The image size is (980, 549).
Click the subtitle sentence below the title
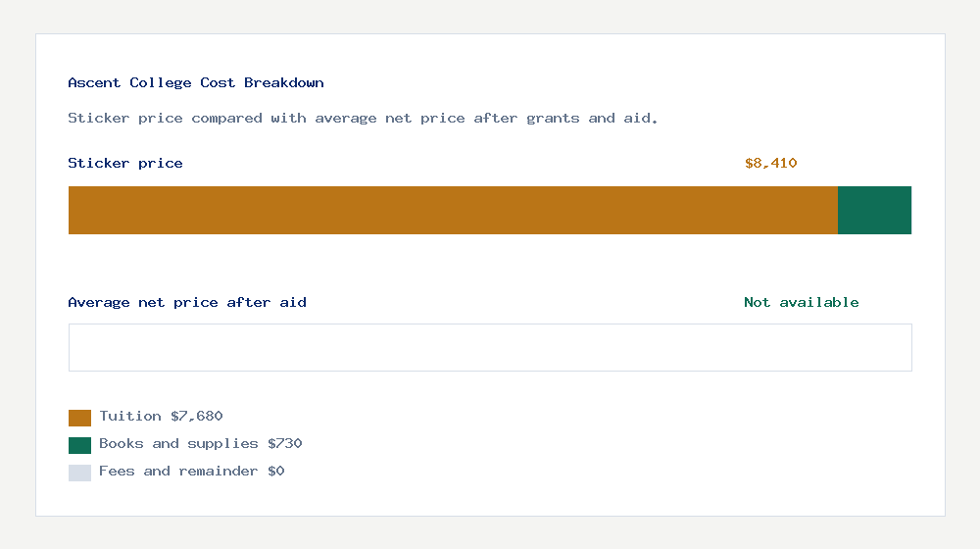[x=363, y=118]
